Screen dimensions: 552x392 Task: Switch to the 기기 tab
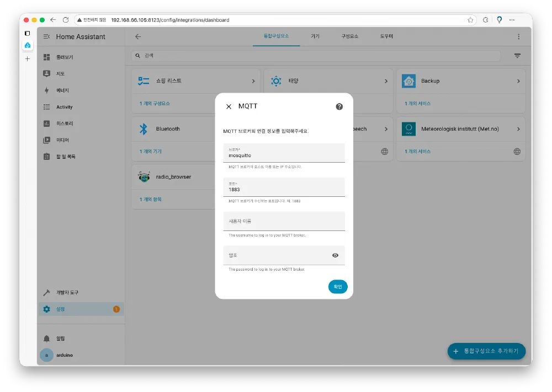[315, 36]
